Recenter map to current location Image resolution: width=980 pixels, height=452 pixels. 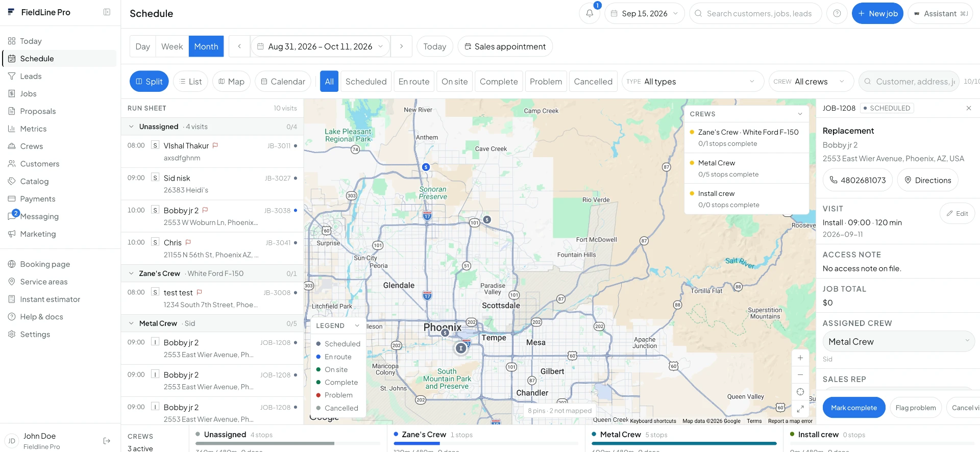[x=800, y=392]
